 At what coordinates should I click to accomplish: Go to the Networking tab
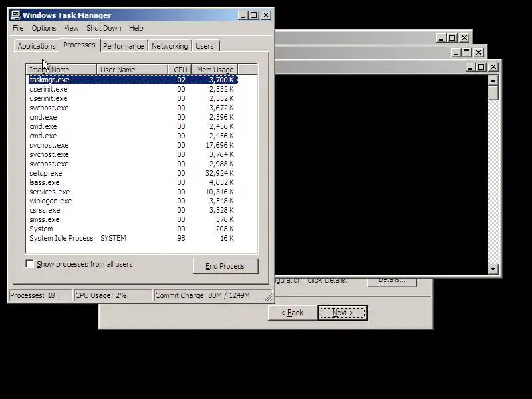click(170, 46)
